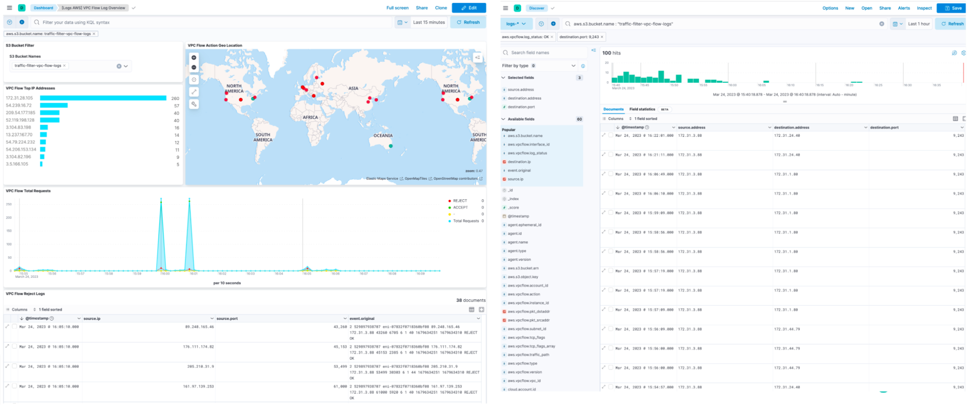Viewport: 980px width, 415px height.
Task: Remove the aws.vpcflow.log_status: OK filter pill
Action: click(552, 37)
